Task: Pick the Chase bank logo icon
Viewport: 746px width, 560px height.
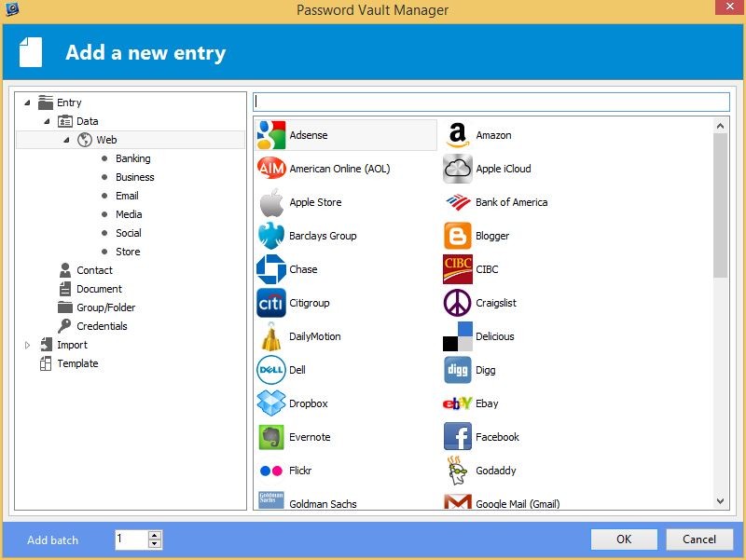Action: pyautogui.click(x=271, y=269)
